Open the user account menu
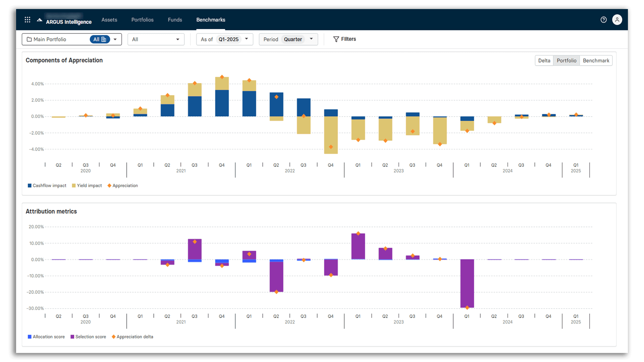Screen dimensions: 644x362 click(617, 19)
